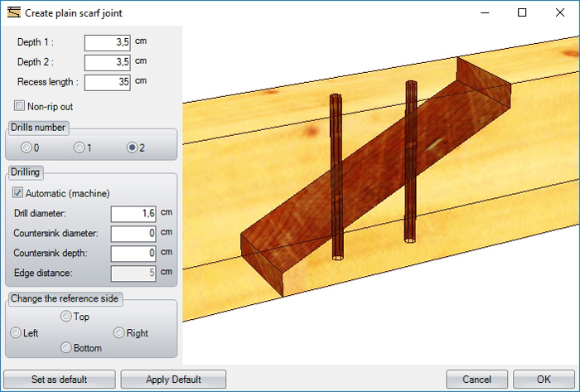The width and height of the screenshot is (580, 392).
Task: Click the Edge distance field
Action: coord(133,273)
